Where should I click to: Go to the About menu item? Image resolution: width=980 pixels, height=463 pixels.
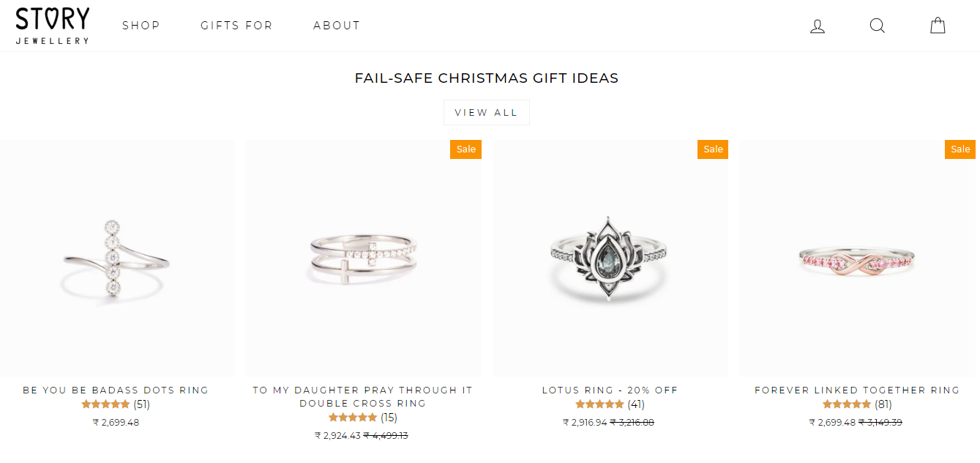pyautogui.click(x=337, y=26)
